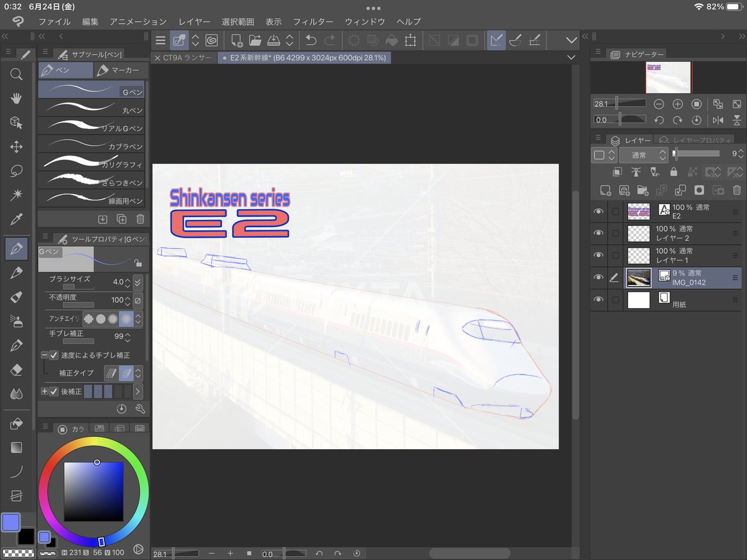Image resolution: width=747 pixels, height=560 pixels.
Task: Select the 丸ペン sub tool
Action: pyautogui.click(x=92, y=107)
